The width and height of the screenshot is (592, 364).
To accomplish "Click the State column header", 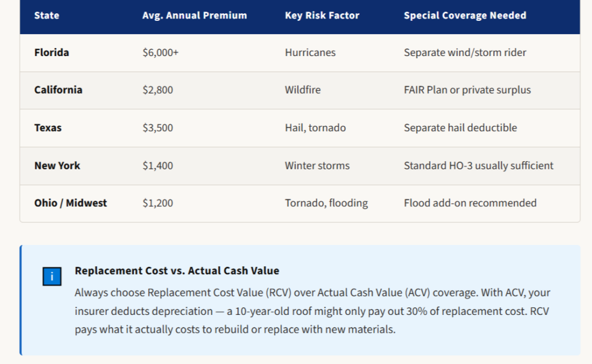I will pyautogui.click(x=47, y=16).
